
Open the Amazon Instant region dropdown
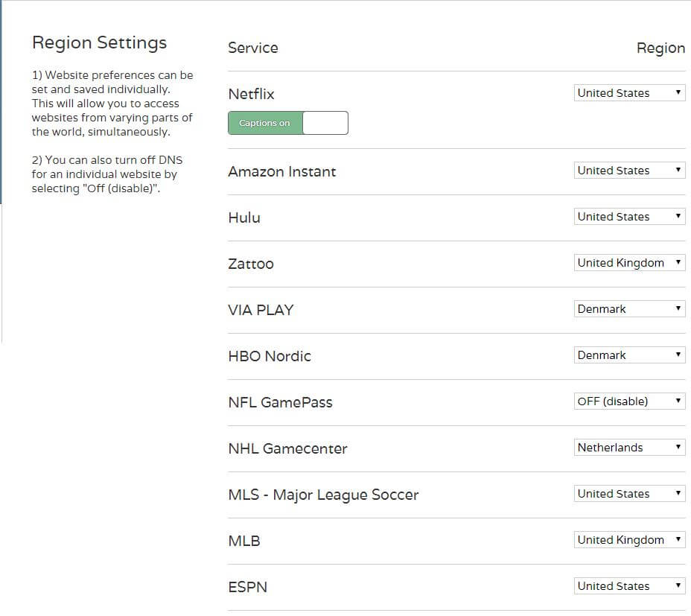(629, 171)
